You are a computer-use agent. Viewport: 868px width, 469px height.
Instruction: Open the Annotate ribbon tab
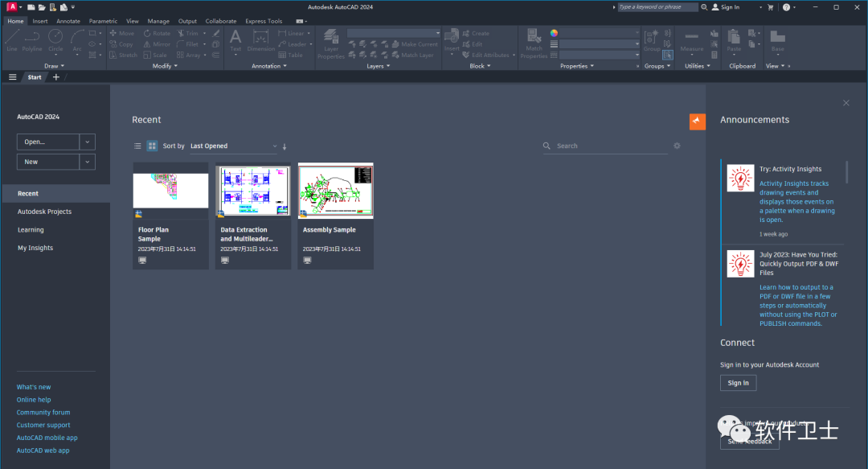[68, 21]
